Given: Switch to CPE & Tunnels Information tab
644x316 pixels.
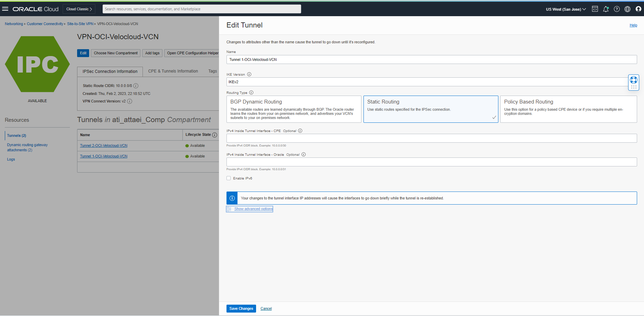Looking at the screenshot, I should pyautogui.click(x=173, y=71).
